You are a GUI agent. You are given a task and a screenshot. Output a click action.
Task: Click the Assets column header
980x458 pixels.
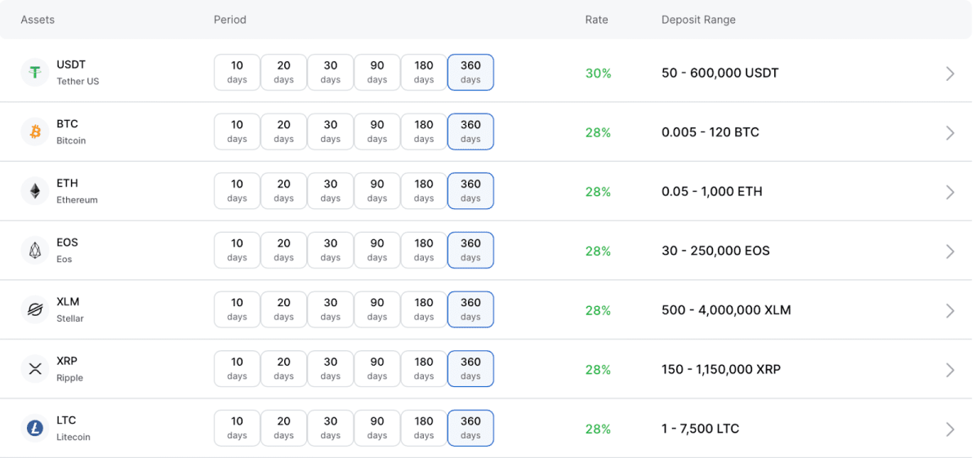(38, 20)
